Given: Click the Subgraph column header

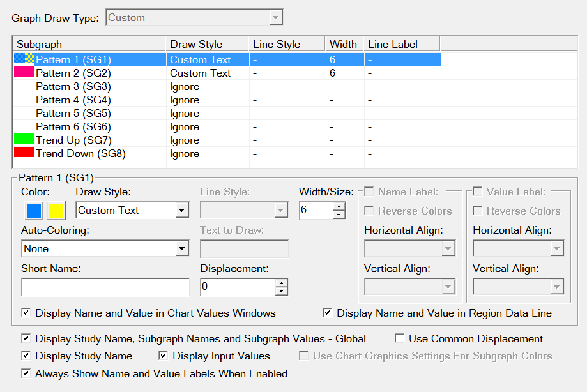Looking at the screenshot, I should click(x=89, y=44).
